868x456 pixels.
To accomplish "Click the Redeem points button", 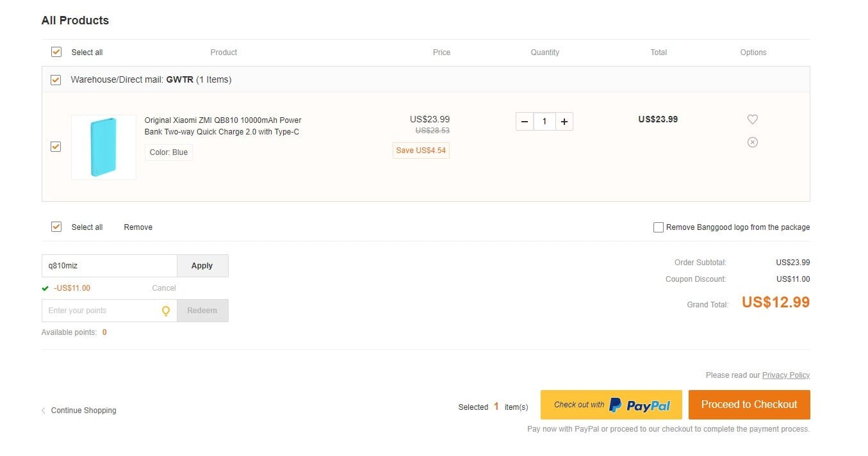I will [x=202, y=311].
